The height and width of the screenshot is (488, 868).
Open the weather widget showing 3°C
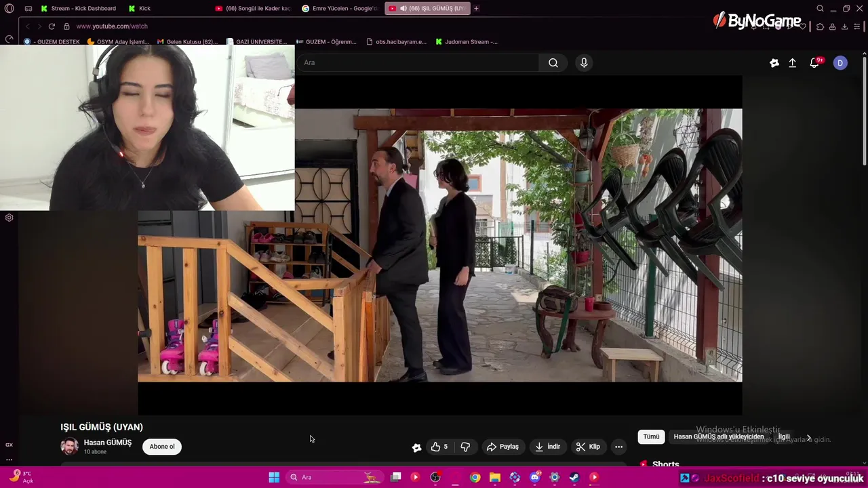click(x=20, y=477)
